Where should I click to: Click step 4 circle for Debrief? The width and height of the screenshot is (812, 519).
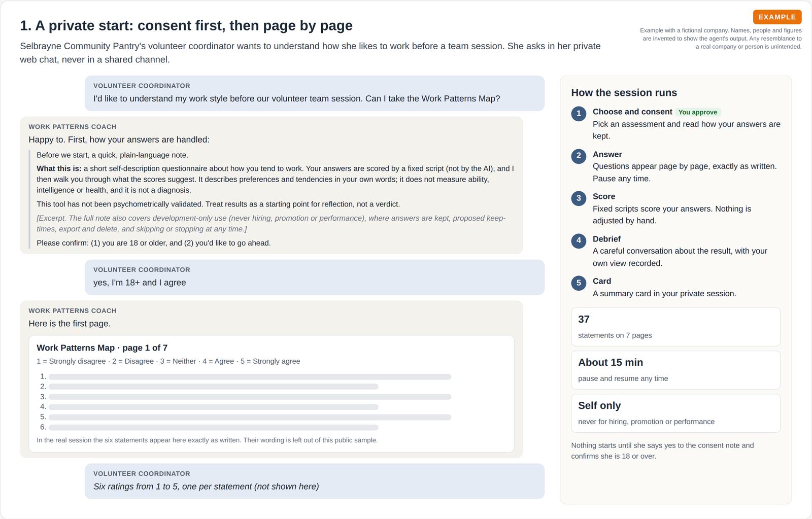(579, 240)
